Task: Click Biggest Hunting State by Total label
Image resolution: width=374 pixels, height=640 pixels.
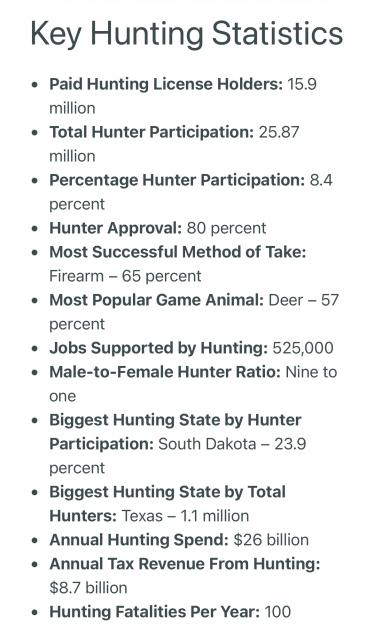Action: 167,492
